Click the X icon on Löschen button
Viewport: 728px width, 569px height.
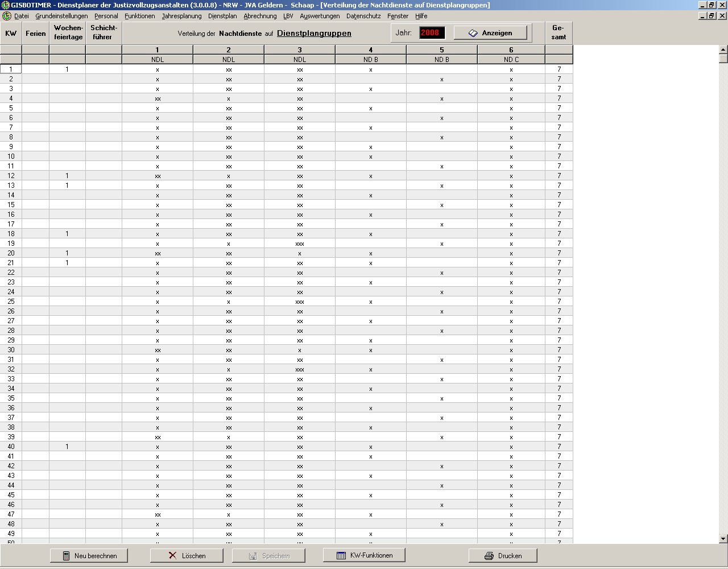point(172,555)
